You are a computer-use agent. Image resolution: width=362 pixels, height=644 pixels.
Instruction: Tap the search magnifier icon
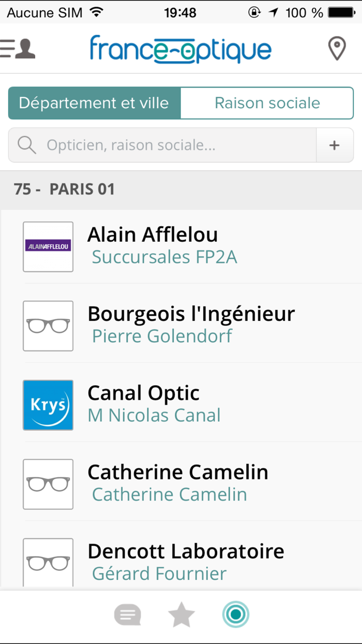click(x=26, y=145)
